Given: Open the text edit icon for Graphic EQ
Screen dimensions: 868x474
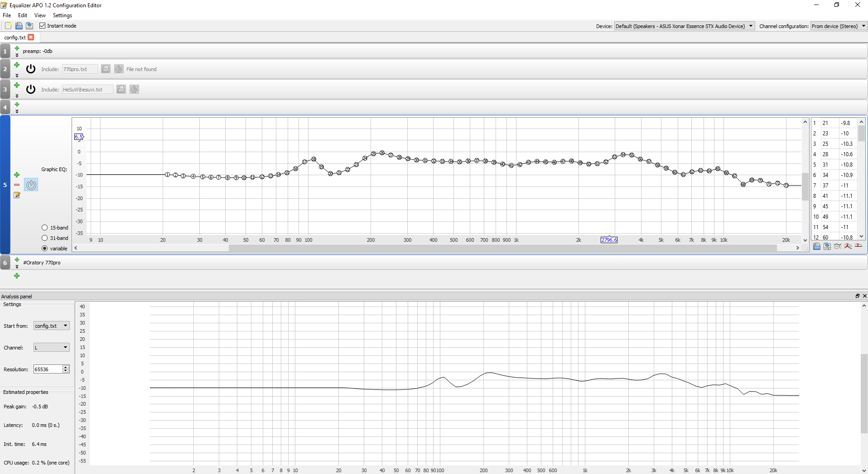Looking at the screenshot, I should pos(17,195).
